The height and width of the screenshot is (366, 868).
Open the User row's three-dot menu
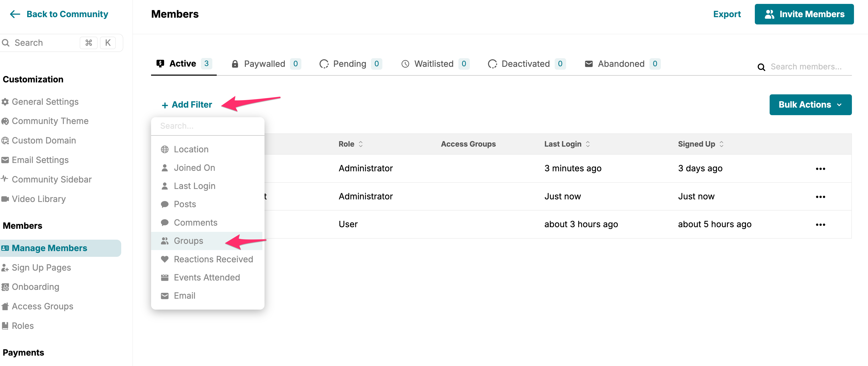820,225
